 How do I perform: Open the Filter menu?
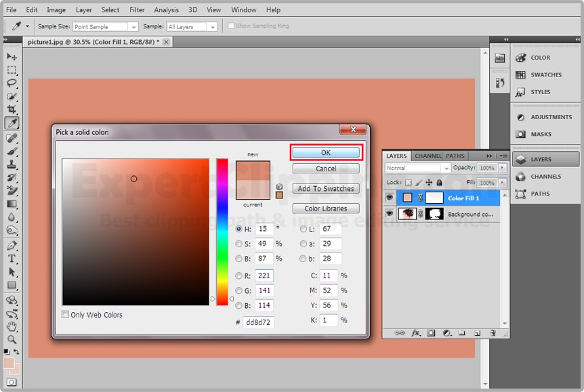137,10
